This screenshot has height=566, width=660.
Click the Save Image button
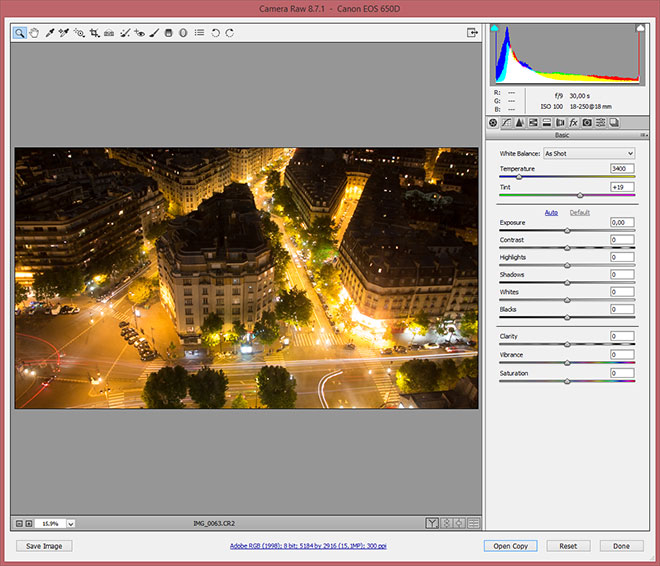(44, 546)
